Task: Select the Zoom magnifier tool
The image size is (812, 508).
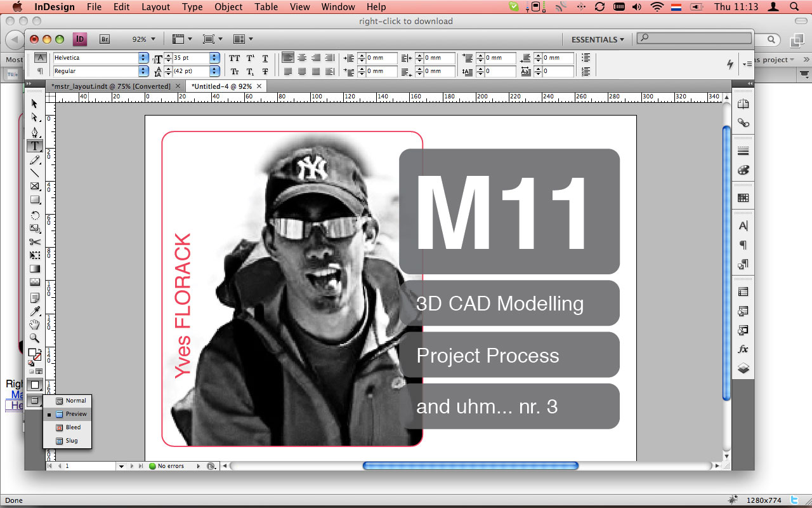Action: [35, 338]
